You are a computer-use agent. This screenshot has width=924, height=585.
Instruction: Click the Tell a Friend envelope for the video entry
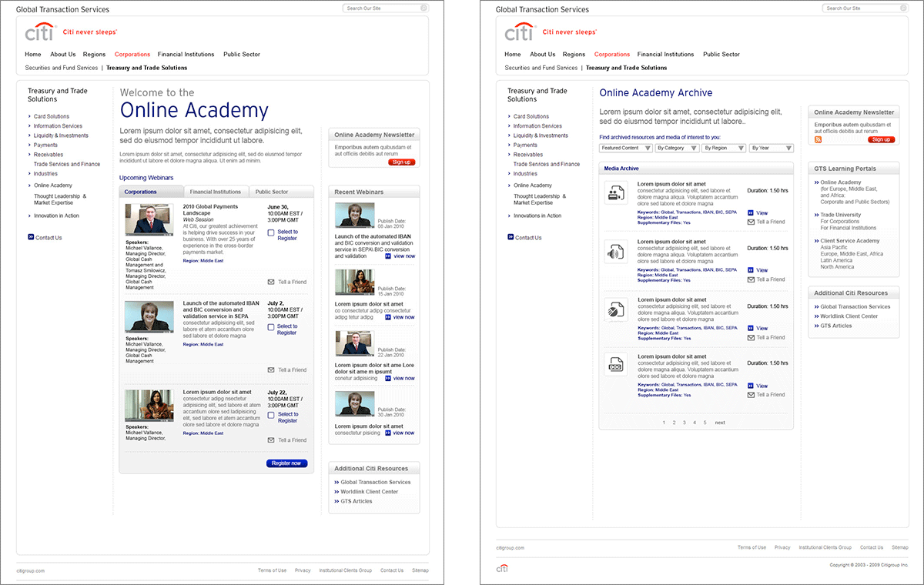pos(751,222)
